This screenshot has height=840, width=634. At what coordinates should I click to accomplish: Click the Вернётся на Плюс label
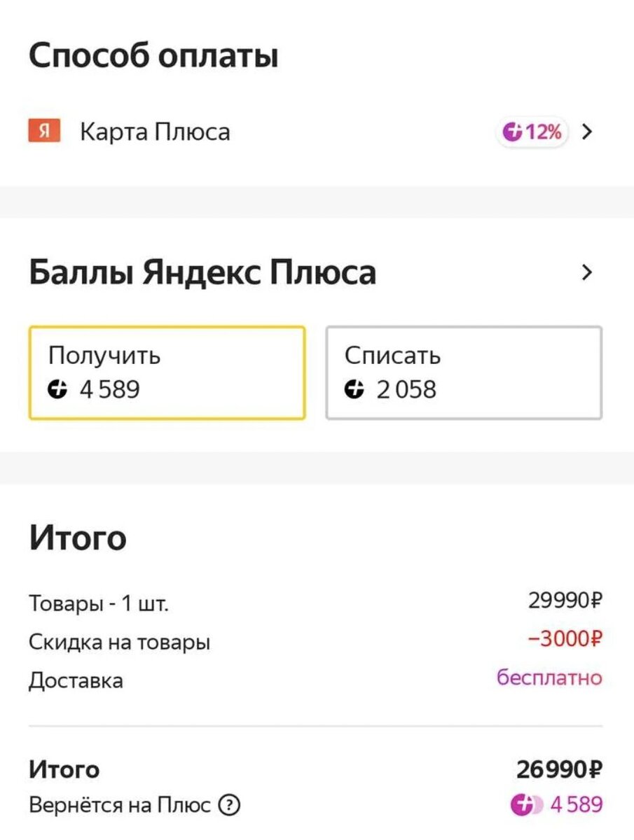tap(120, 806)
